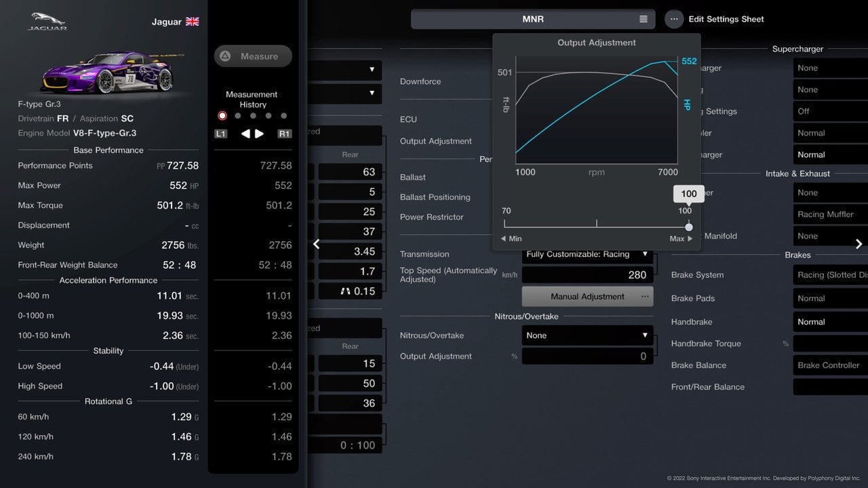
Task: Click the L1 shoulder button icon
Action: click(x=220, y=134)
